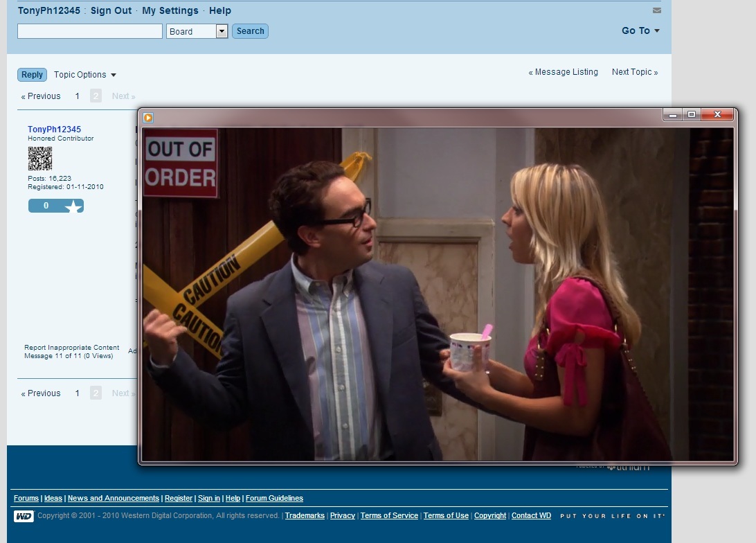756x543 pixels.
Task: Go to page 1 in the bottom pagination
Action: pos(77,393)
